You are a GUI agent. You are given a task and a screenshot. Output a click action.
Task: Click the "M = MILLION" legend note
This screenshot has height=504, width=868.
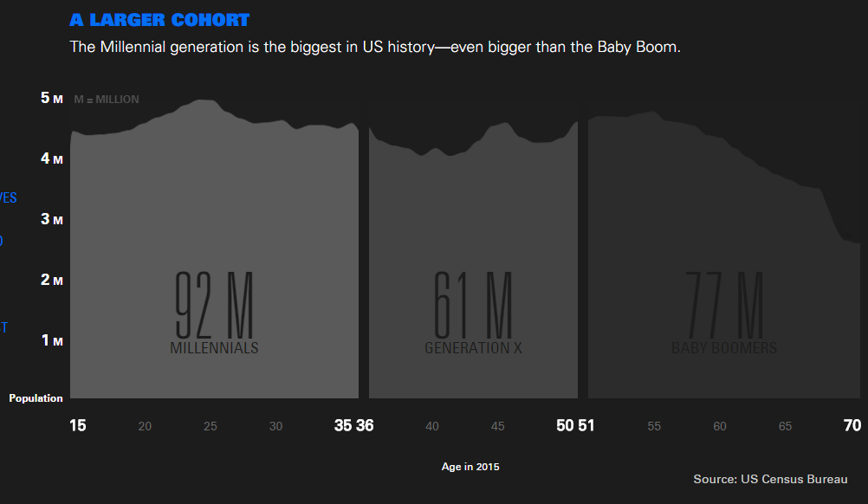[x=107, y=100]
